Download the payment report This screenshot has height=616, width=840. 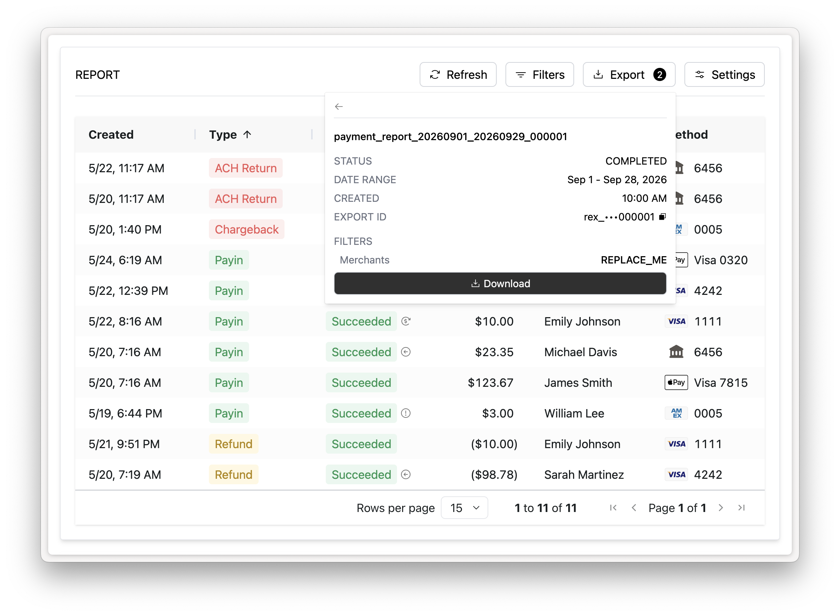[500, 284]
